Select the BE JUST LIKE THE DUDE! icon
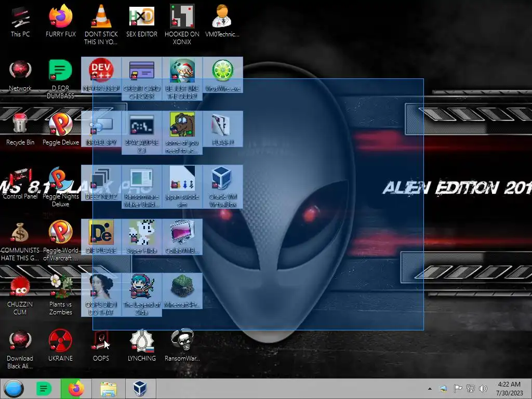This screenshot has height=399, width=532. point(182,79)
